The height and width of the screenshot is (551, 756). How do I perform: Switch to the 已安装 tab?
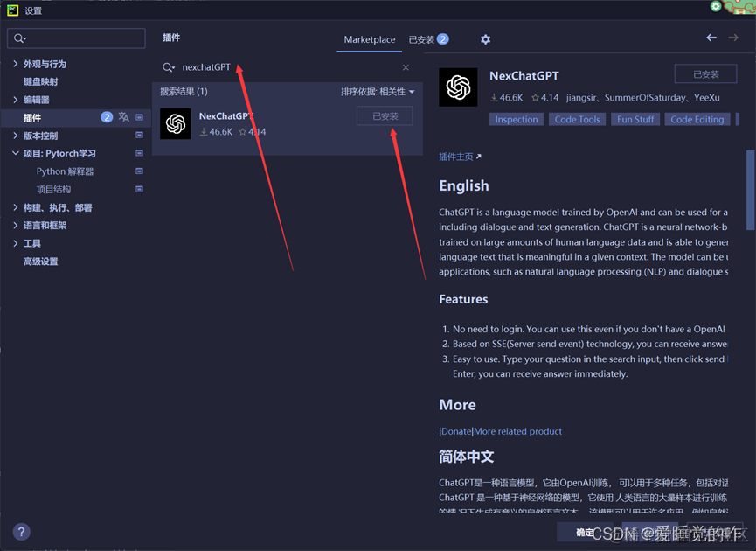[428, 39]
